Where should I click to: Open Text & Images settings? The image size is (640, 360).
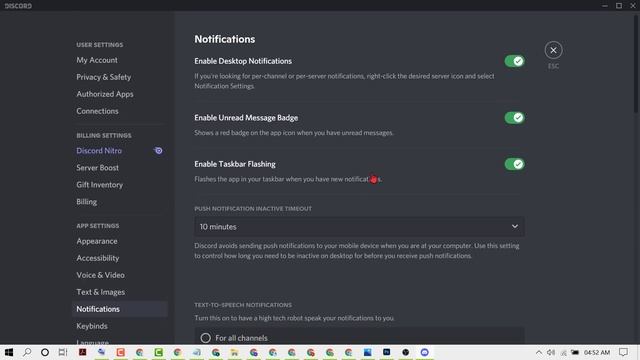tap(100, 292)
